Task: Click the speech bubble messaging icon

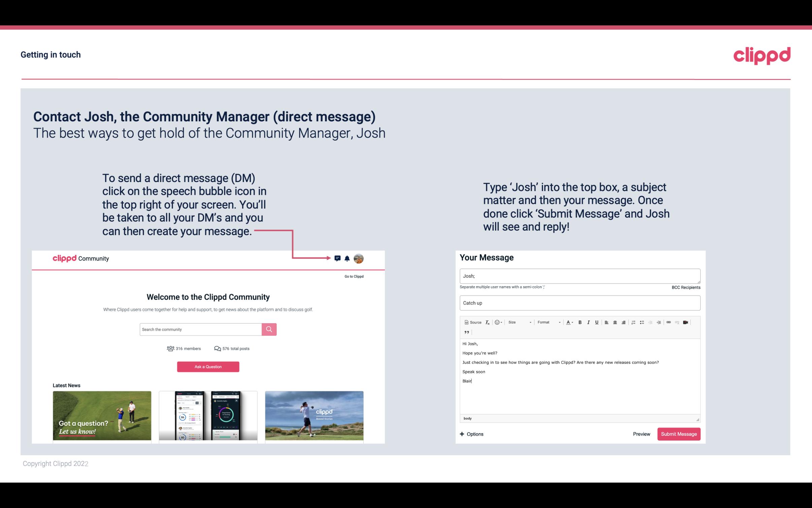Action: click(338, 258)
